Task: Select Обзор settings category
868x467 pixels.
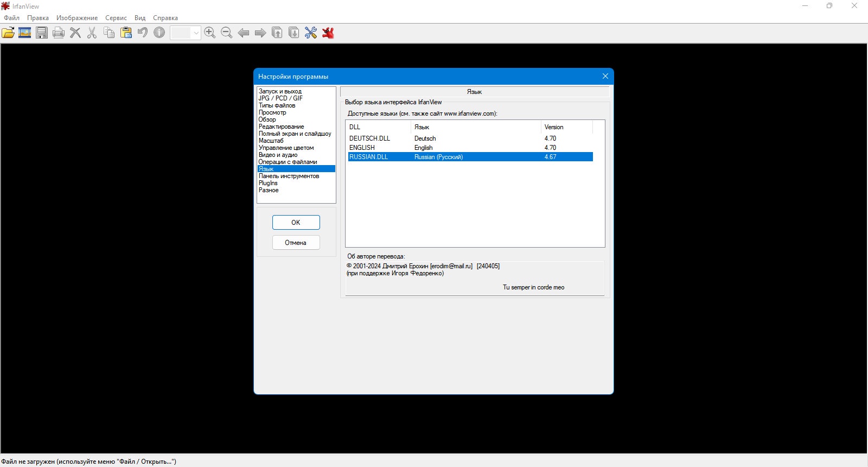Action: (x=296, y=119)
